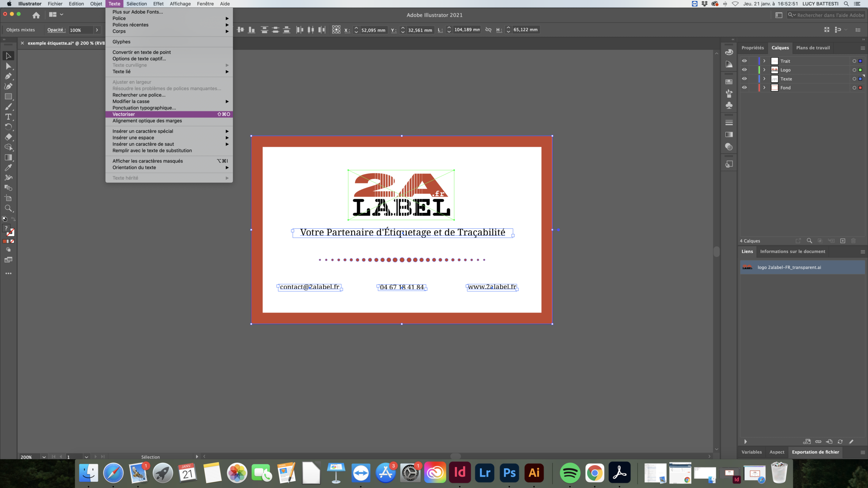Viewport: 868px width, 488px height.
Task: Select the Puppet Warp tool
Action: click(x=8, y=178)
